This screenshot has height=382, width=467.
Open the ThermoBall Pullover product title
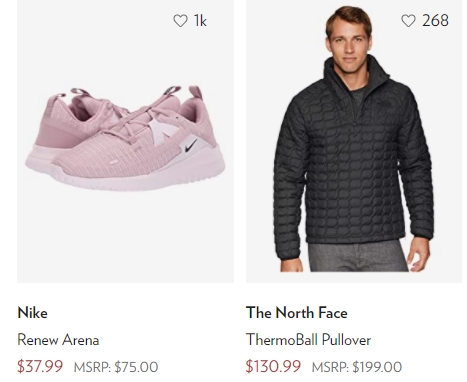click(308, 340)
